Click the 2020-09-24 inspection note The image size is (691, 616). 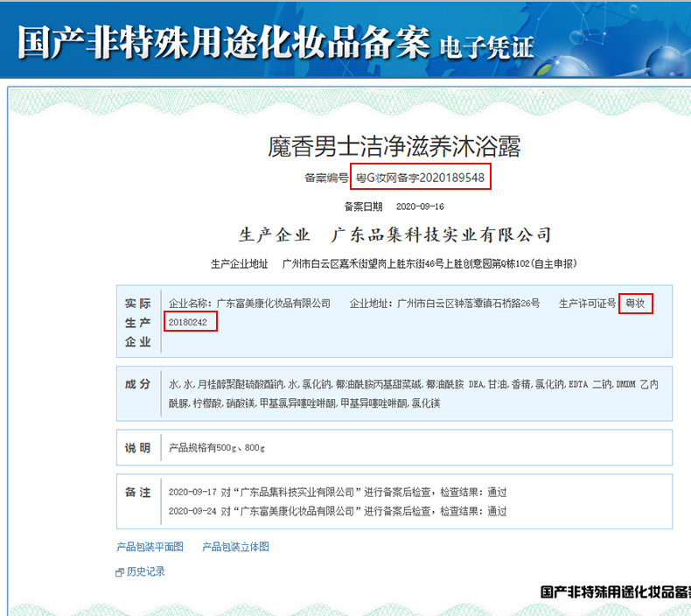(338, 511)
